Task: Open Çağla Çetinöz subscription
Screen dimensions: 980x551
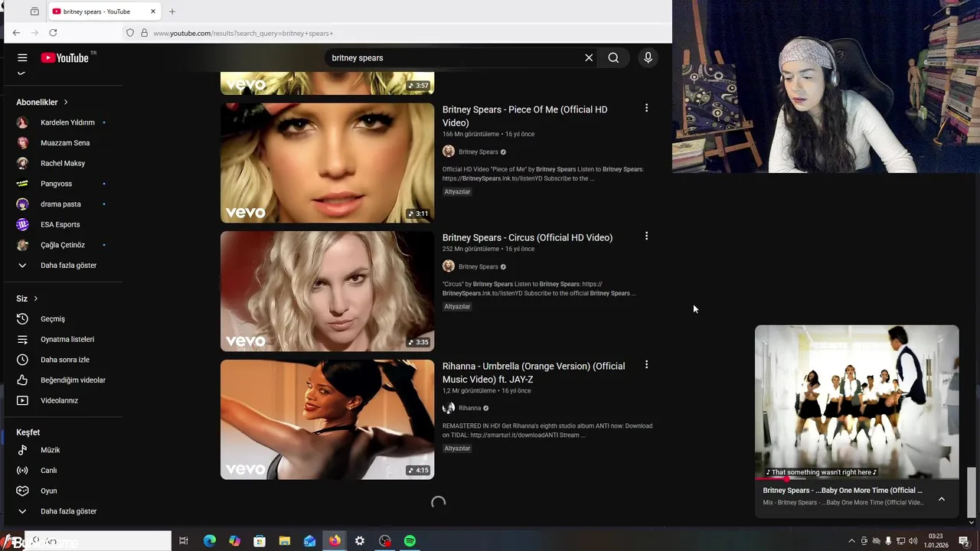Action: [61, 245]
